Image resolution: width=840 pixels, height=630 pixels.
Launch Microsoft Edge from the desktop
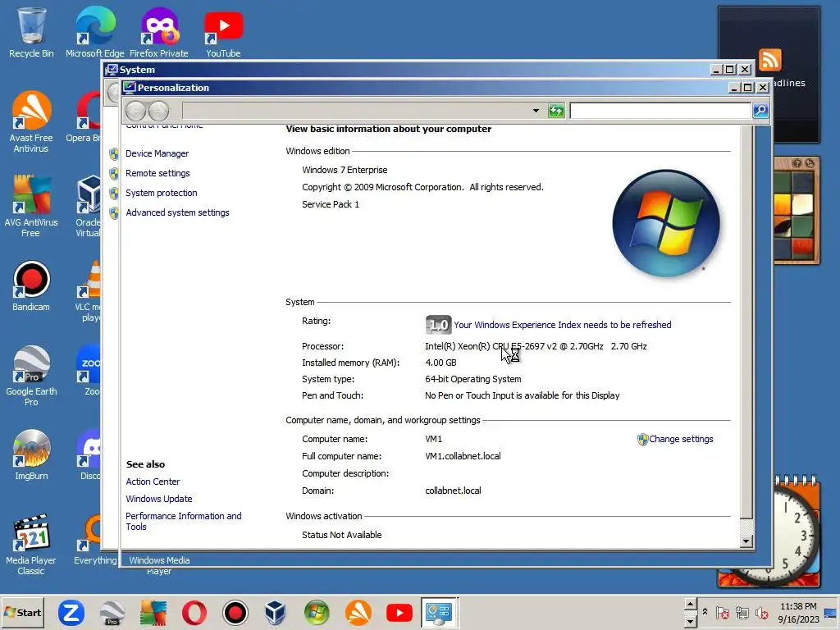[95, 32]
